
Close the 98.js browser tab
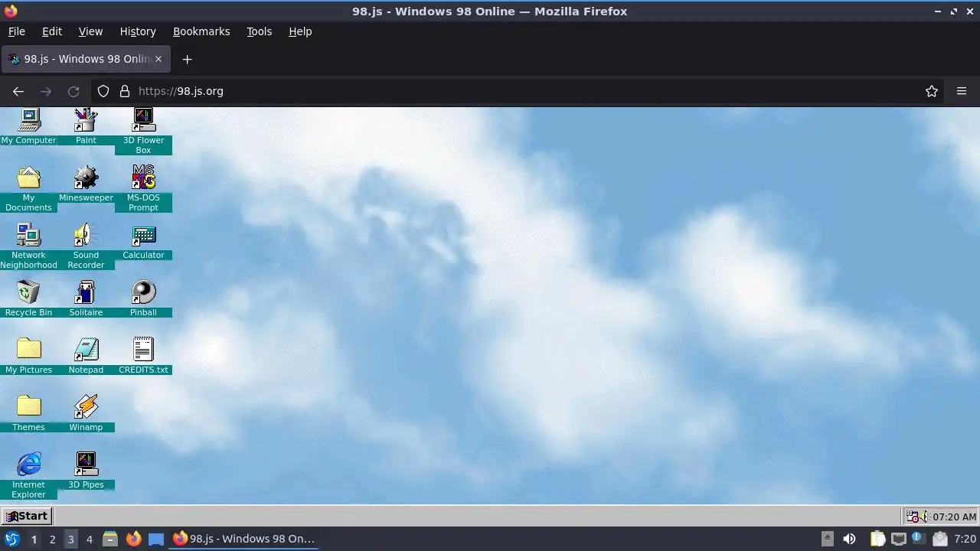coord(158,59)
